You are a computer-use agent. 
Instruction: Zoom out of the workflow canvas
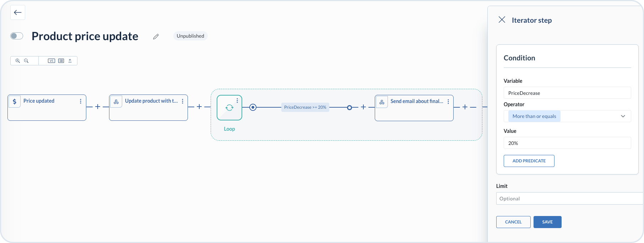26,61
